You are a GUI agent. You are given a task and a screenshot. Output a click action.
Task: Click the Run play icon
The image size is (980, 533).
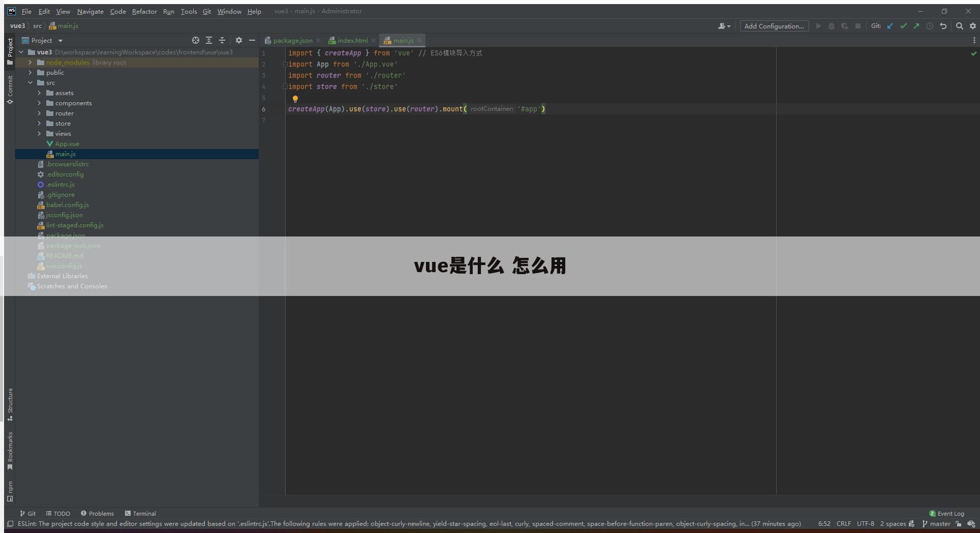click(818, 26)
